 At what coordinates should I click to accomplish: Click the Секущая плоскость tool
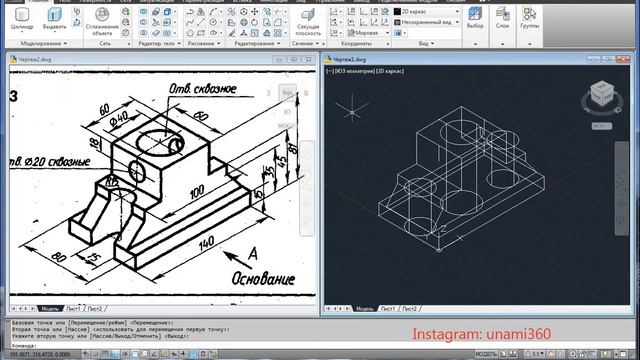point(308,22)
